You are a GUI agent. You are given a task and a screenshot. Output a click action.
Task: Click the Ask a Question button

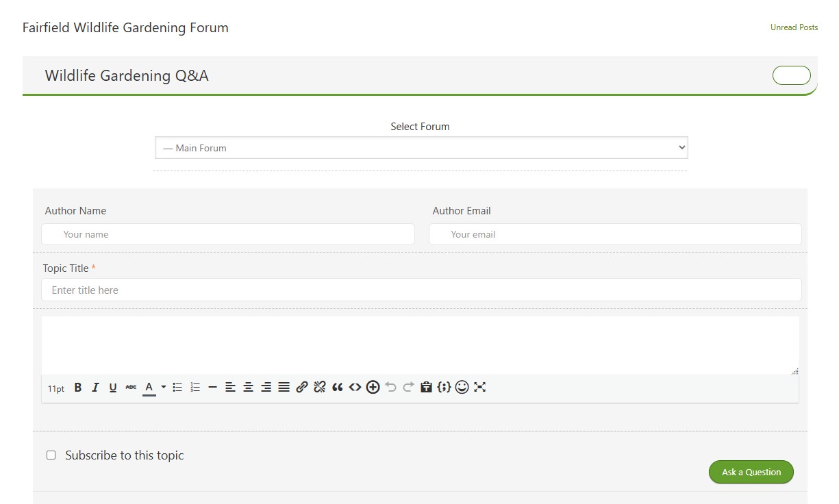[751, 472]
